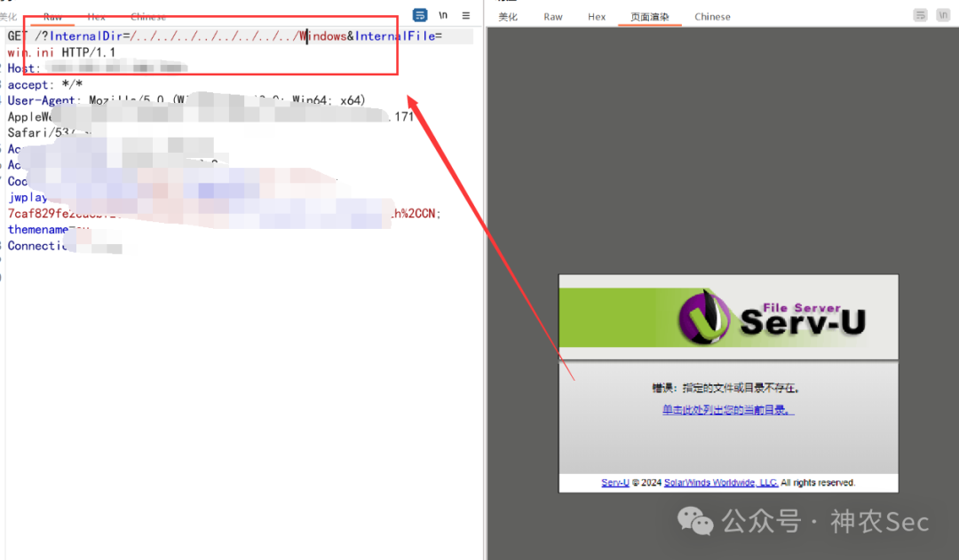The width and height of the screenshot is (959, 560).
Task: Toggle show newline \n icon in request panel
Action: click(443, 15)
